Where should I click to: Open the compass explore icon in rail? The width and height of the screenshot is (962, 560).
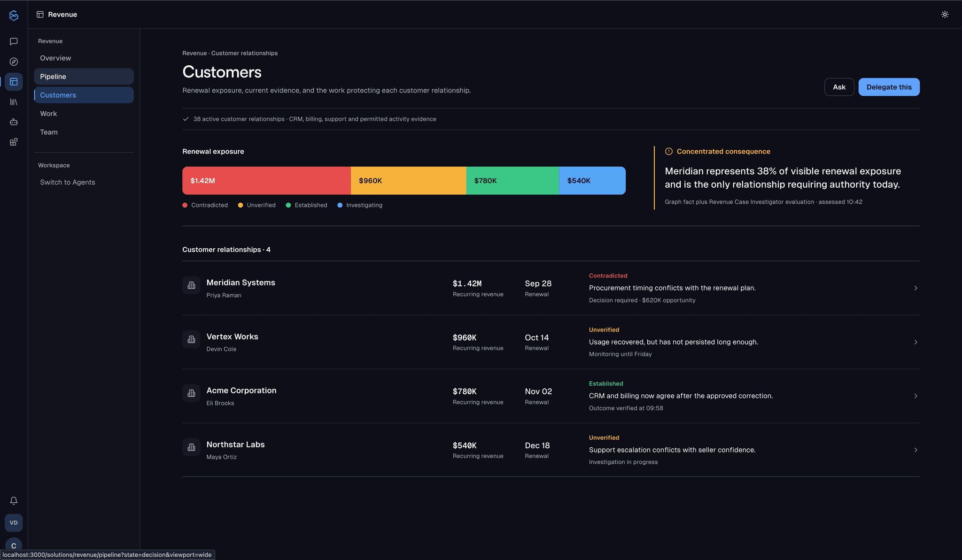point(14,62)
